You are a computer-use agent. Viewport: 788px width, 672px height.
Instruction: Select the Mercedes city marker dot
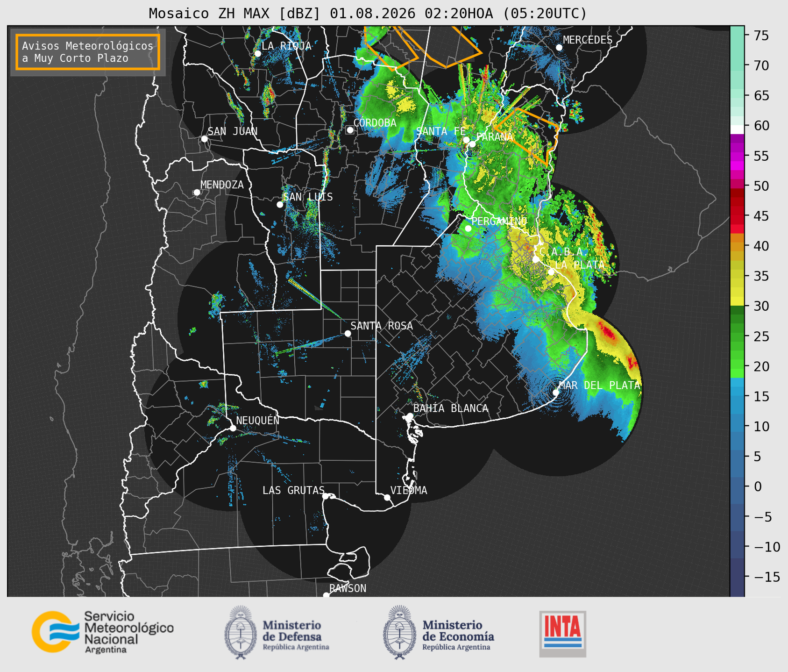pyautogui.click(x=559, y=48)
